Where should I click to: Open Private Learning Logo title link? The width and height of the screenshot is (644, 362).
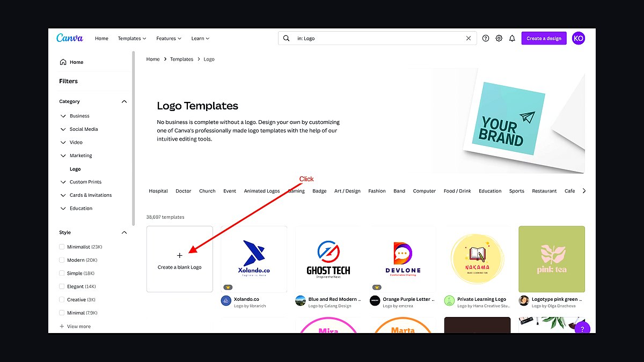pyautogui.click(x=481, y=299)
